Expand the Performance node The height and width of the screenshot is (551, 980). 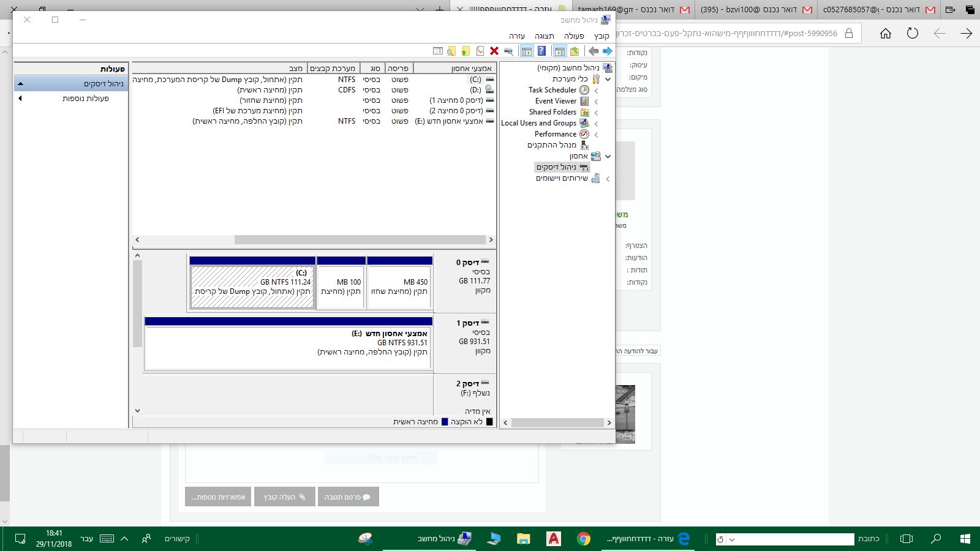pos(597,135)
